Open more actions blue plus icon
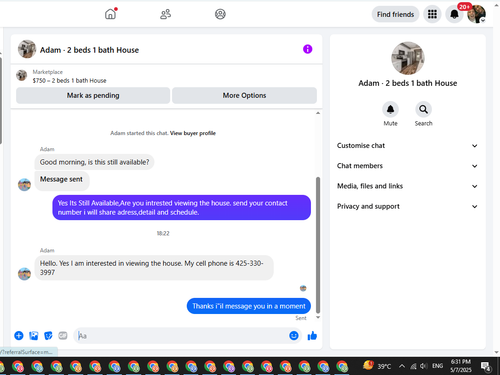Image resolution: width=500 pixels, height=375 pixels. [x=19, y=335]
